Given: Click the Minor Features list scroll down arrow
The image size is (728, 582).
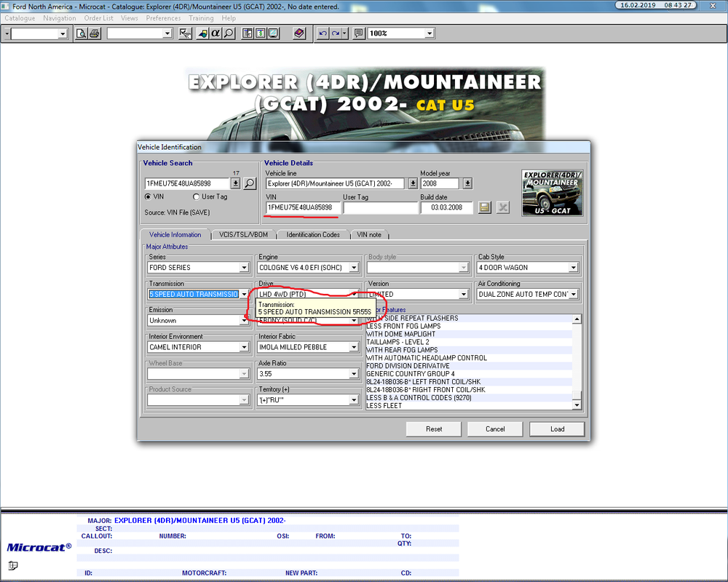Looking at the screenshot, I should click(577, 405).
